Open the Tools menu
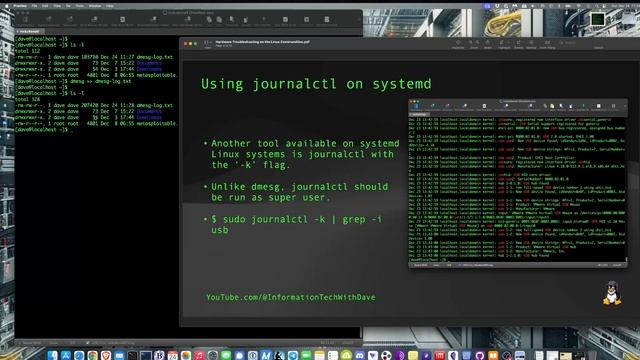Viewport: 640px width, 360px height. point(80,6)
